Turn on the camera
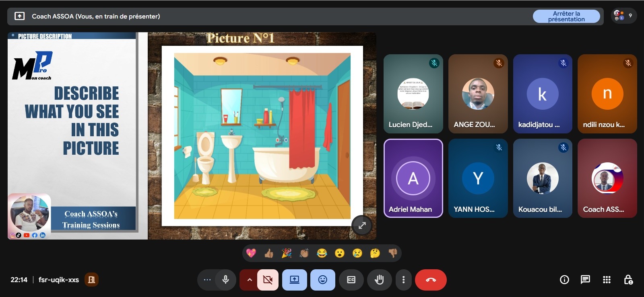Screen dimensions: 644x297 coord(268,280)
